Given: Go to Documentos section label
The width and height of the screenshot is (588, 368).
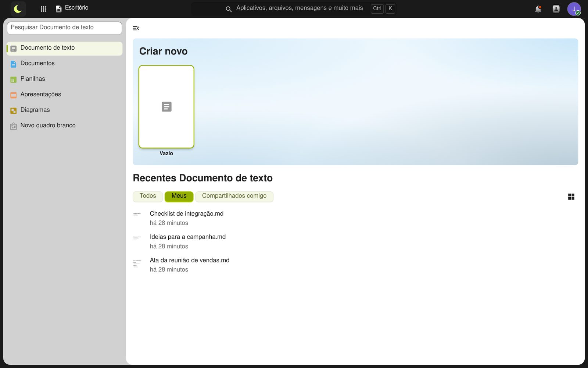Looking at the screenshot, I should coord(37,63).
